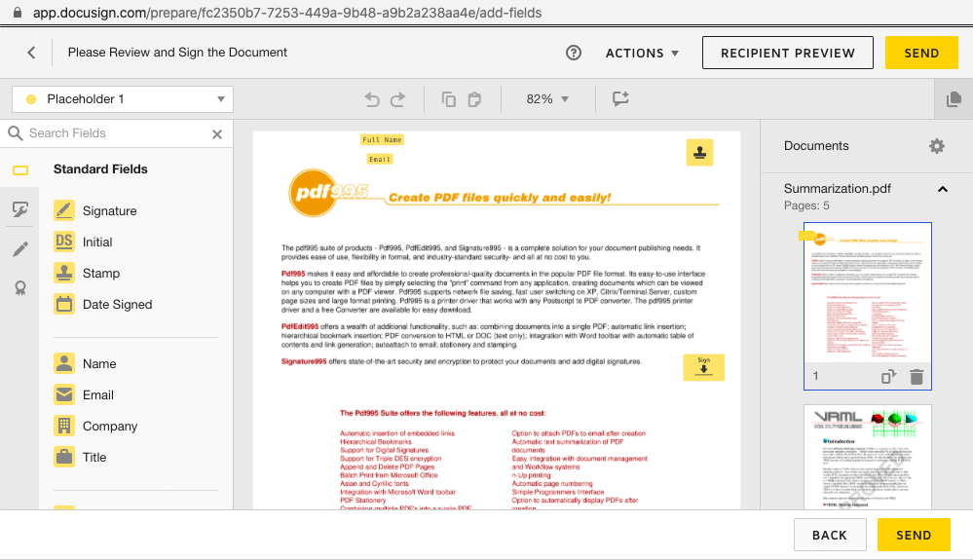Screen dimensions: 973x560
Task: Redo the last action
Action: (397, 99)
